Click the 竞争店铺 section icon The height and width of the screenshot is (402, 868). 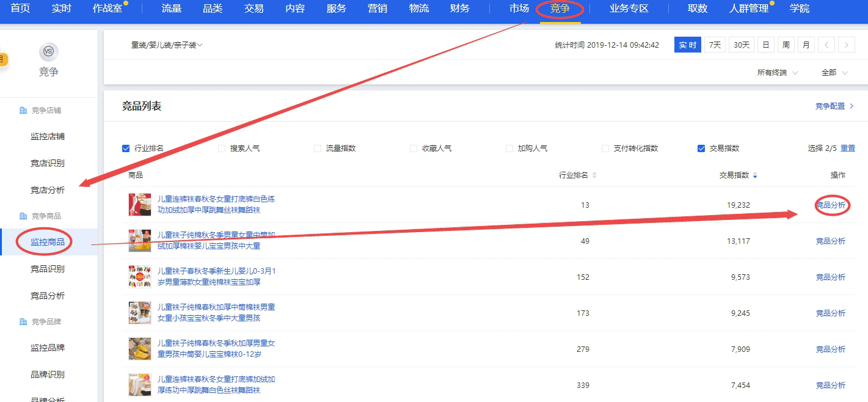pyautogui.click(x=23, y=111)
